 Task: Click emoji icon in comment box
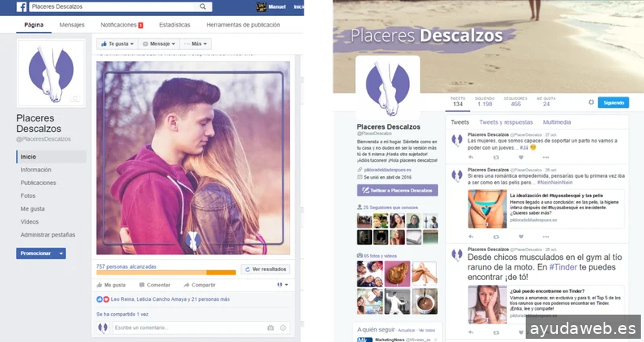[x=283, y=328]
